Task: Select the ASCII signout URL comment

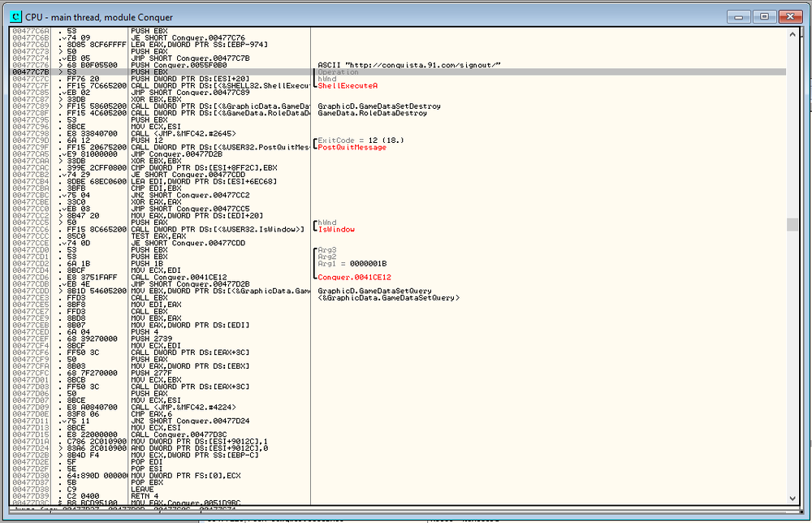Action: click(x=409, y=65)
